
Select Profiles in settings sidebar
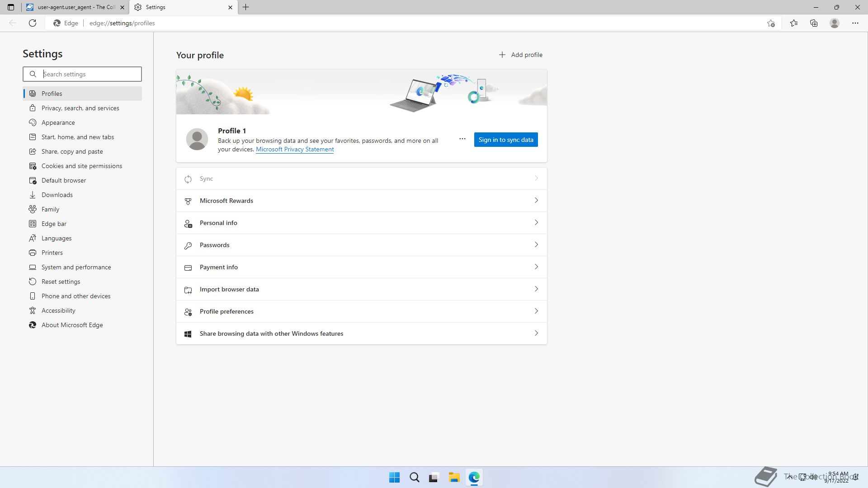click(82, 94)
